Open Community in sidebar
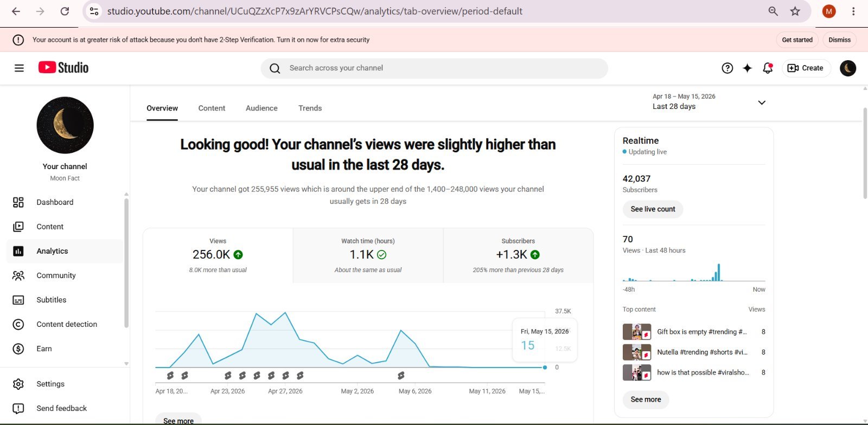The width and height of the screenshot is (868, 425). coord(65,275)
